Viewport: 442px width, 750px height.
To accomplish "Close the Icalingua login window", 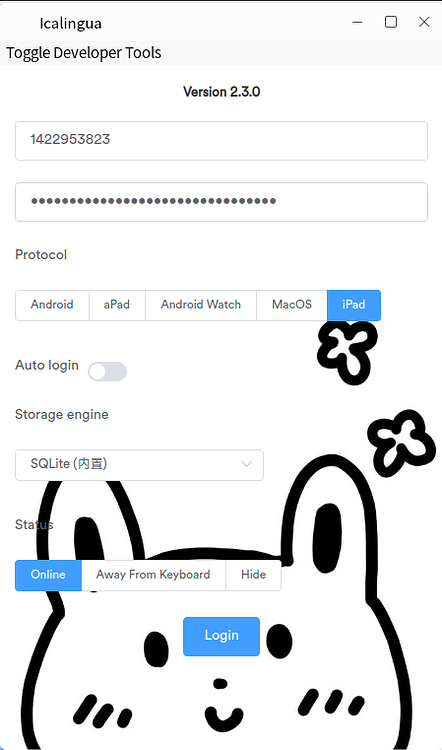I will [424, 22].
